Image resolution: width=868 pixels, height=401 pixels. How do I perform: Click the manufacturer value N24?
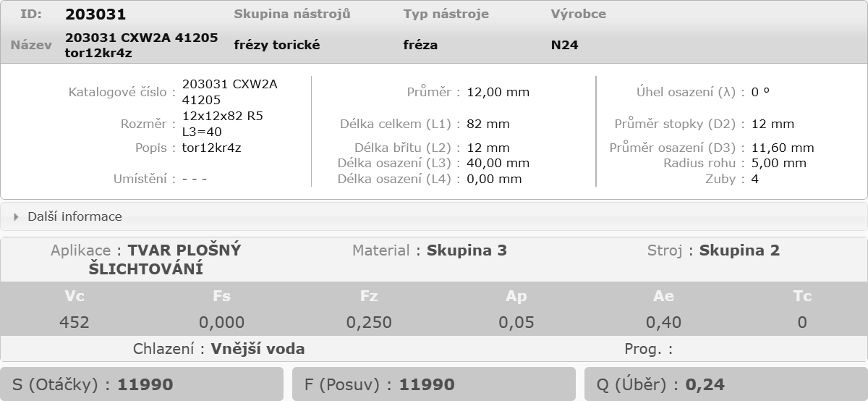click(565, 45)
